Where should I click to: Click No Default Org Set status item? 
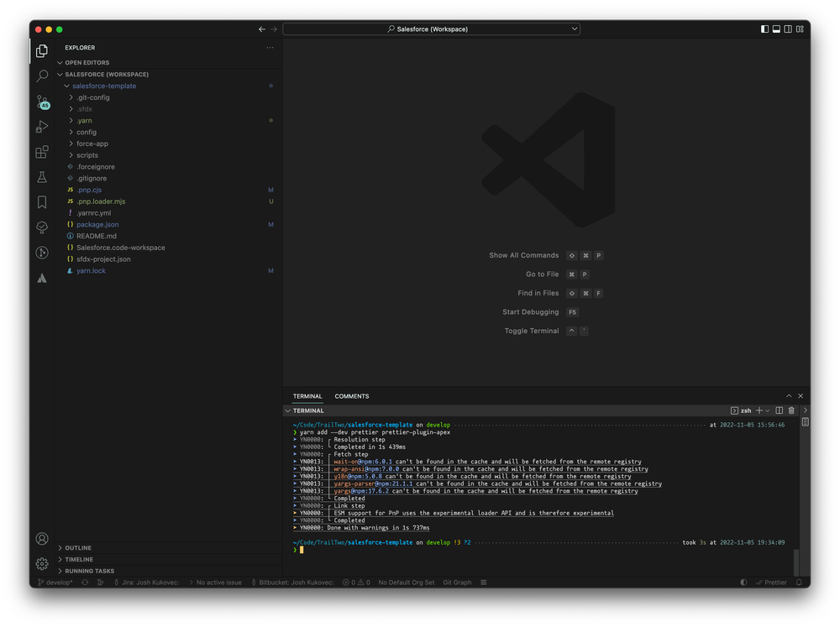pyautogui.click(x=406, y=583)
